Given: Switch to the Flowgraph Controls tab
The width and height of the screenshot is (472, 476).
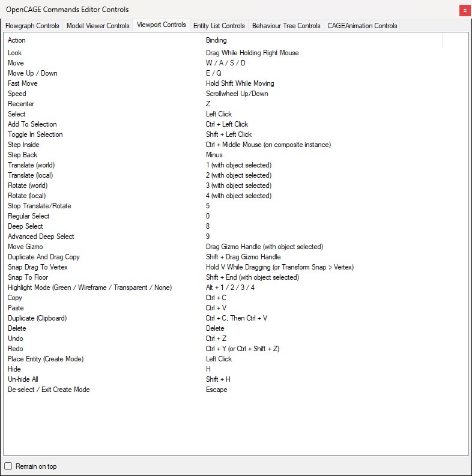Looking at the screenshot, I should point(32,26).
